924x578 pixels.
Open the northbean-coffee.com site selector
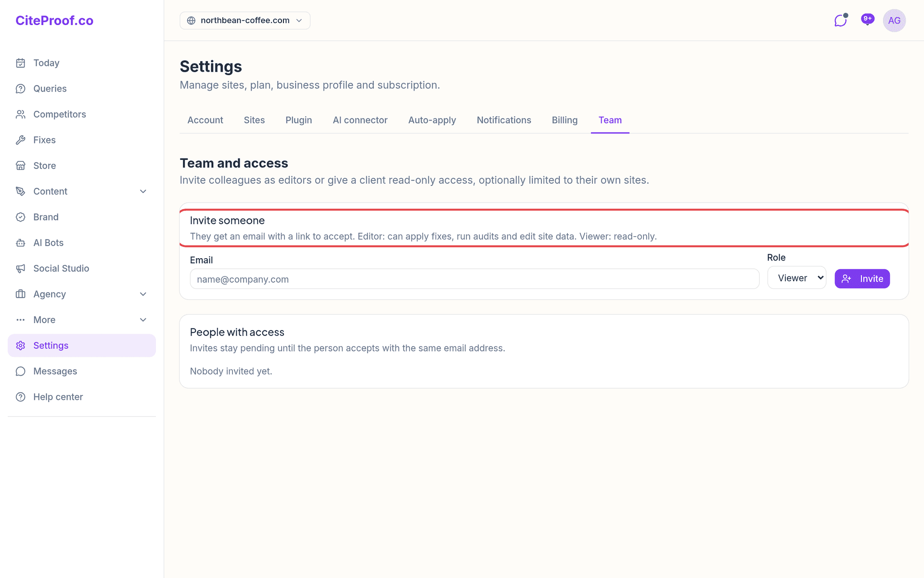tap(245, 20)
